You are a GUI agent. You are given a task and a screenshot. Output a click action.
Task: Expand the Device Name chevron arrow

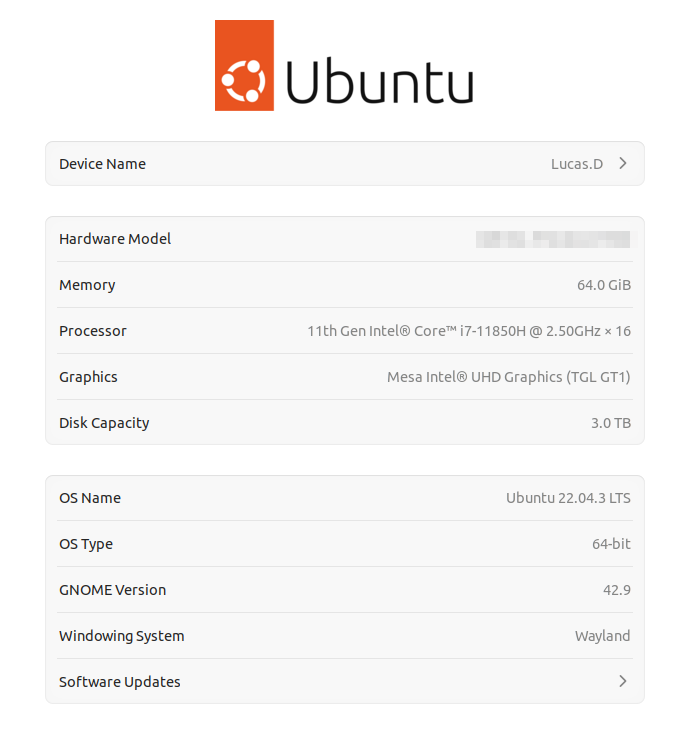[x=622, y=164]
